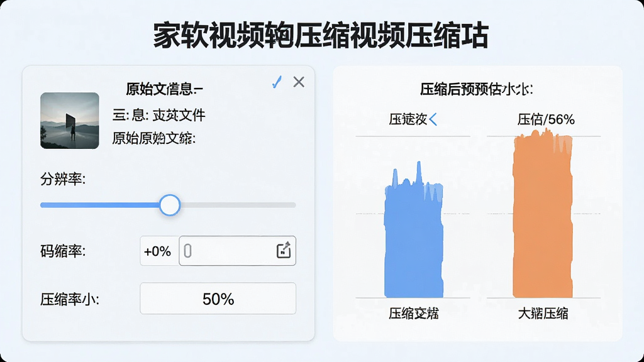Click the 原始文信息 panel heading
The image size is (644, 362).
[164, 89]
